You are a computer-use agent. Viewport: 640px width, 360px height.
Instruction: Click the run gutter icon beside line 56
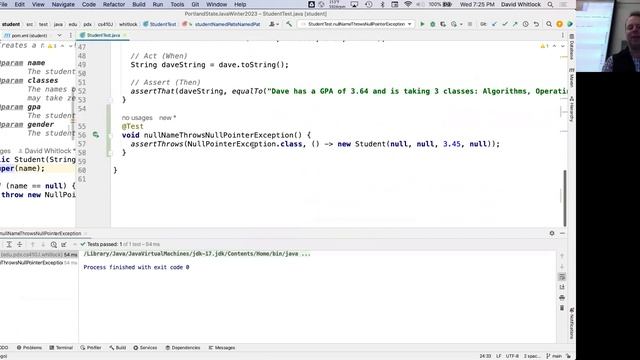[x=96, y=135]
